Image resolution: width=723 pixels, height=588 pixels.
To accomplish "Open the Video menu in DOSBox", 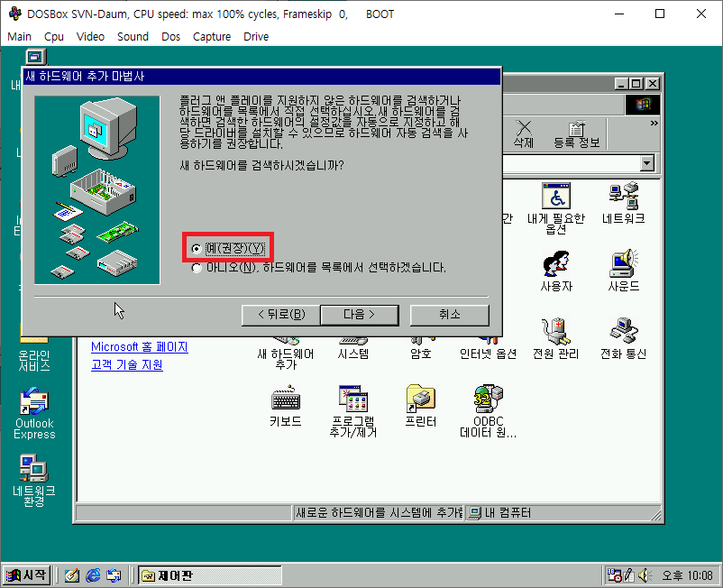I will (90, 36).
